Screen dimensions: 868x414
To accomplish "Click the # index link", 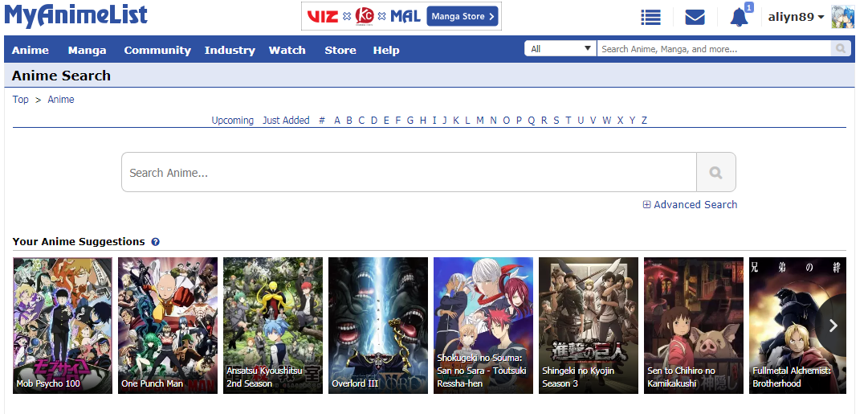I will coord(322,121).
